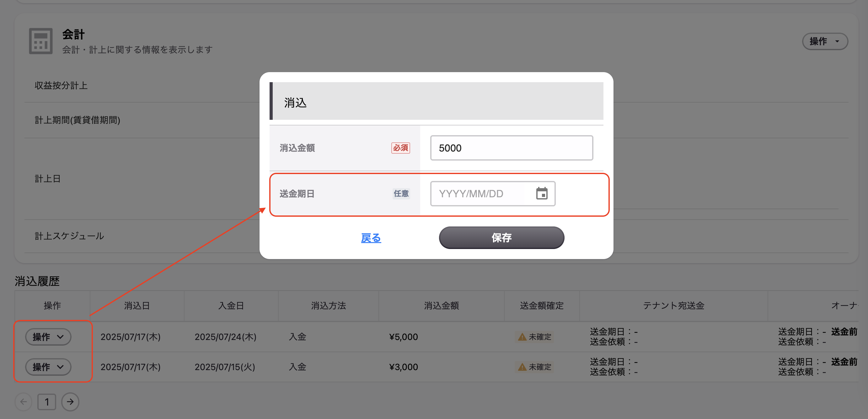Open the 操作 dropdown in the 会計 header
The width and height of the screenshot is (868, 419).
click(825, 41)
